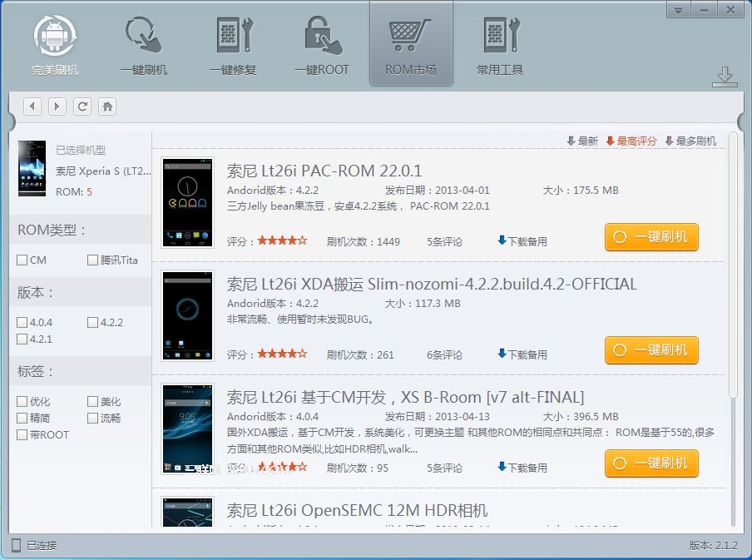This screenshot has width=752, height=560.
Task: Select the 一键刷机 toolbar icon
Action: pos(144,35)
